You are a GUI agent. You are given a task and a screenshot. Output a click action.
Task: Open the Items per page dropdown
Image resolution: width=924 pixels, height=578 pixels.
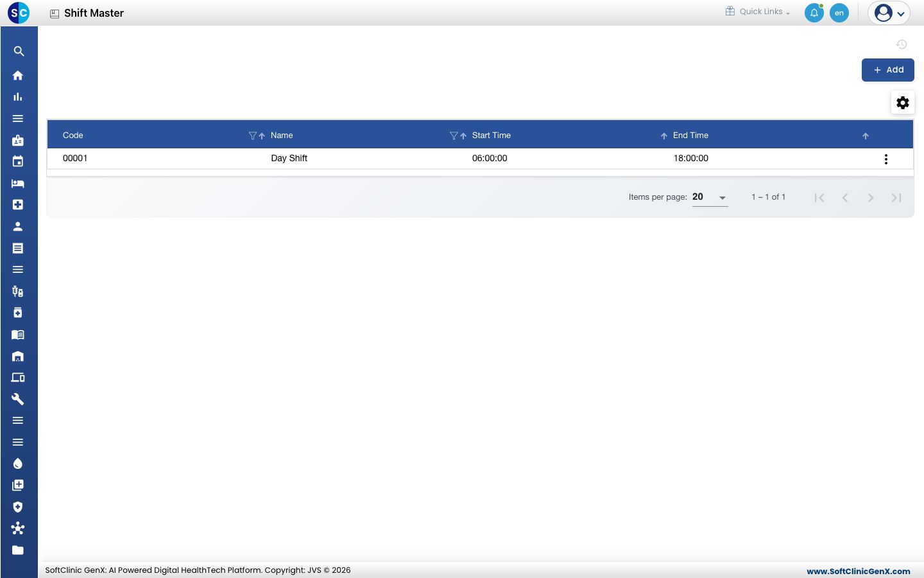click(710, 197)
